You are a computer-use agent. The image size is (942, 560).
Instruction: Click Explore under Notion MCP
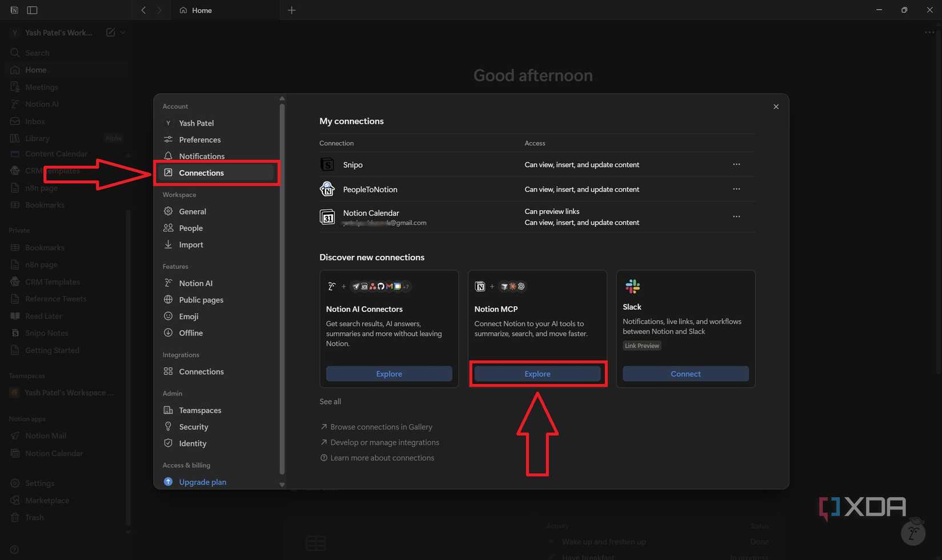(x=537, y=374)
